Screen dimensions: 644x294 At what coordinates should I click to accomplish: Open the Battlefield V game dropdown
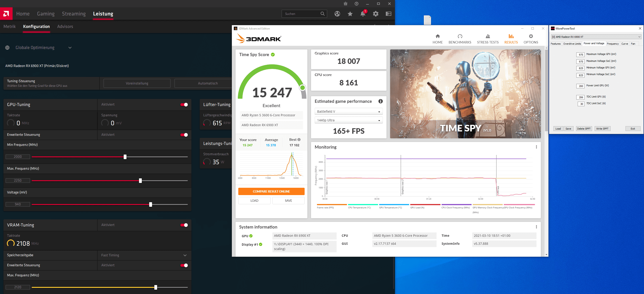coord(349,111)
